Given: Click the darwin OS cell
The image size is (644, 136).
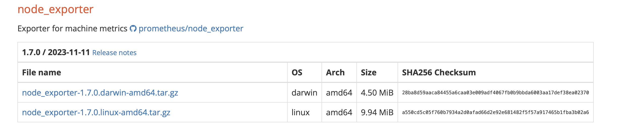Looking at the screenshot, I should [x=304, y=93].
